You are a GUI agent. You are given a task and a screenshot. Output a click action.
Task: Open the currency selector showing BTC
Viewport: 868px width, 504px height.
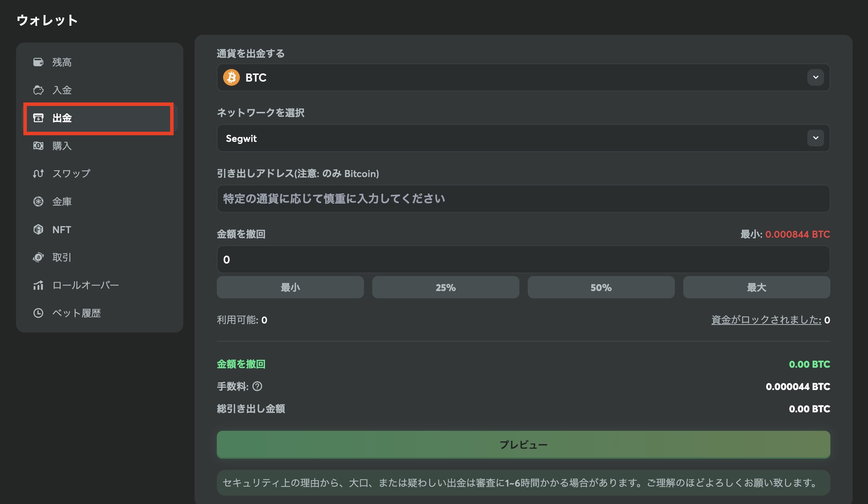click(523, 77)
